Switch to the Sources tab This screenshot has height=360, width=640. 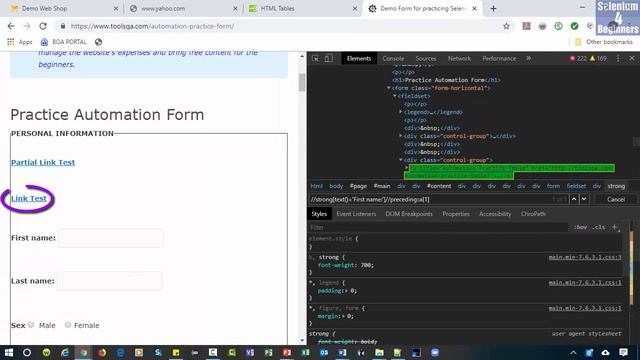pyautogui.click(x=426, y=58)
